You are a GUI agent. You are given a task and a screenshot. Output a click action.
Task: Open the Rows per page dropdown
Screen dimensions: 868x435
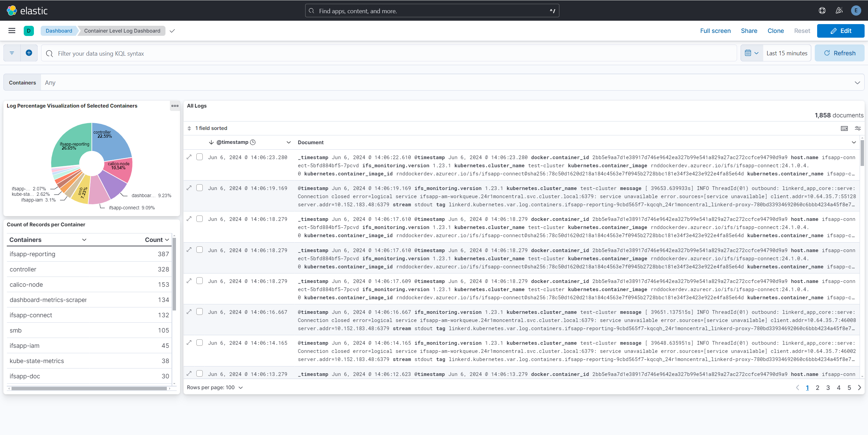click(x=215, y=387)
